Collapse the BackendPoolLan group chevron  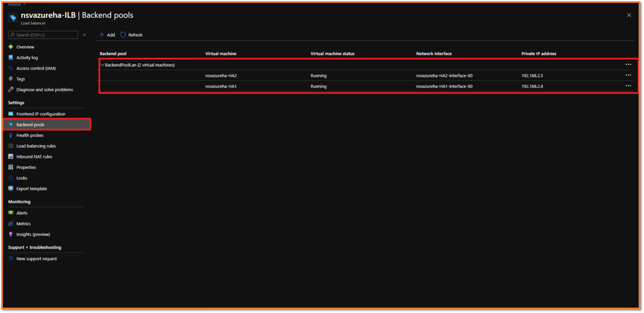(102, 65)
